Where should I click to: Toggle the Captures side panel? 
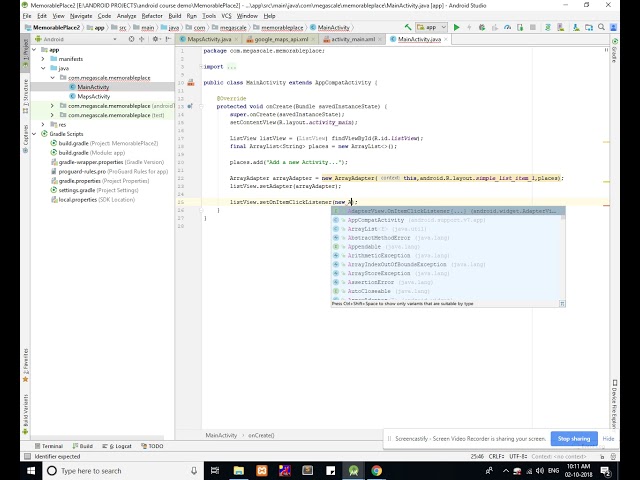tap(25, 139)
